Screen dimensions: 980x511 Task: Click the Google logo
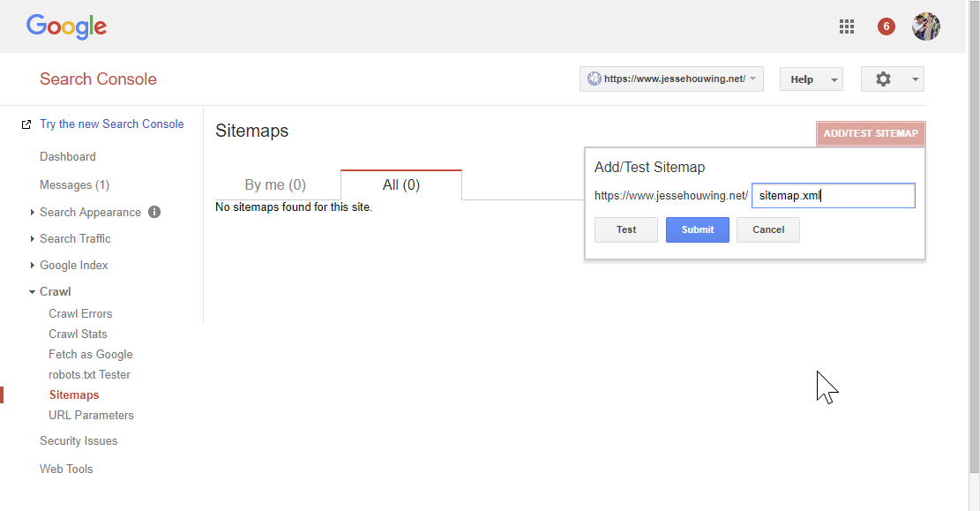(66, 26)
